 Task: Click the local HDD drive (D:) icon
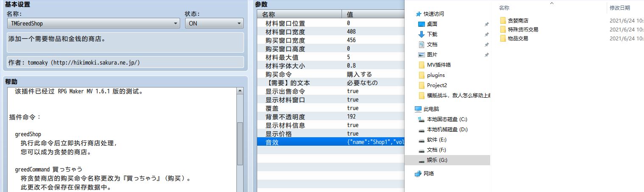tap(421, 130)
